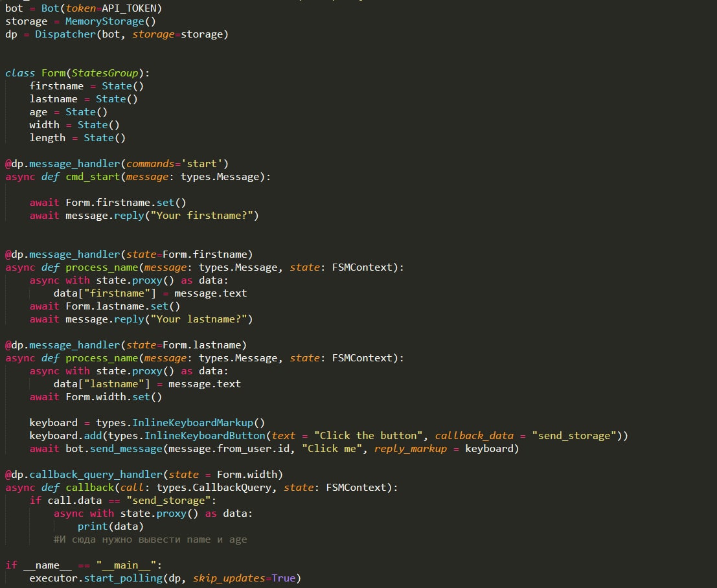This screenshot has width=717, height=588.
Task: Click the 'MemoryStorage()' call
Action: pyautogui.click(x=110, y=21)
